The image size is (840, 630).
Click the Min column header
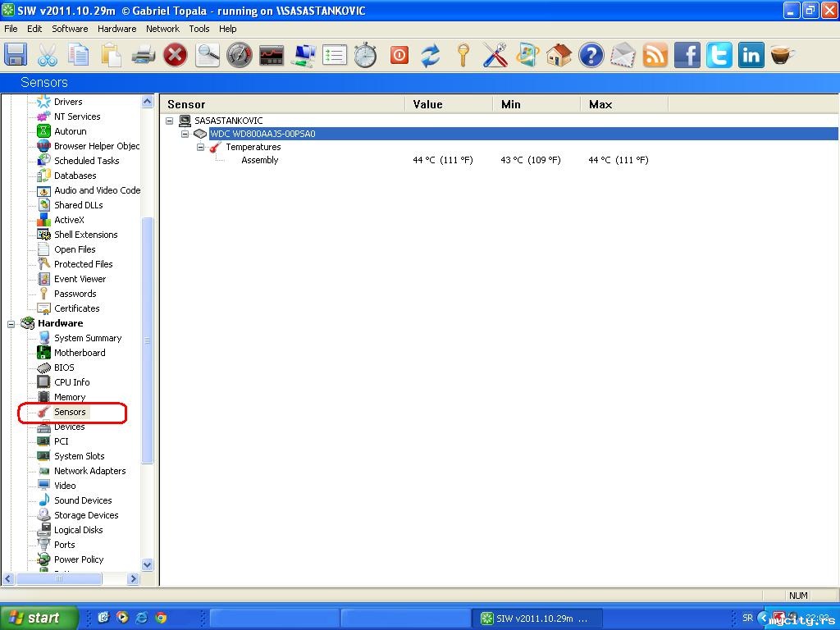click(536, 104)
